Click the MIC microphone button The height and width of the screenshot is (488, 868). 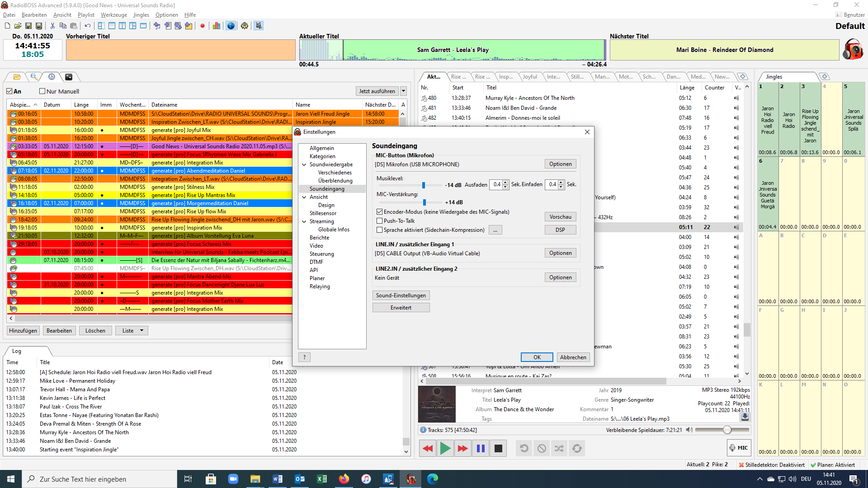(x=739, y=448)
